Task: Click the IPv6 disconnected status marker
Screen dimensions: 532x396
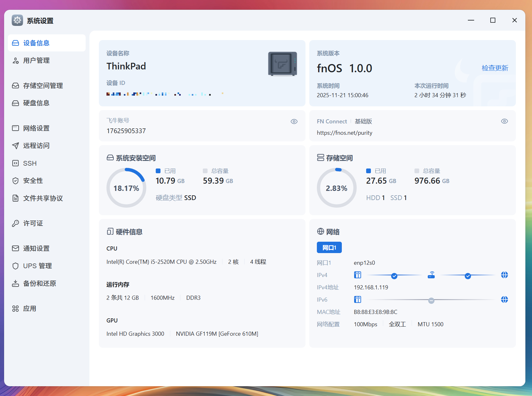Action: click(431, 300)
